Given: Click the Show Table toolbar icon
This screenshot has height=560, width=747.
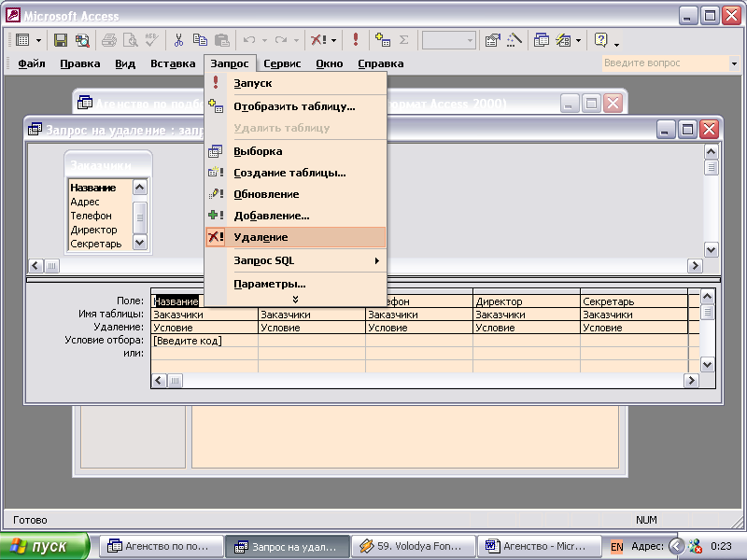Looking at the screenshot, I should [x=383, y=40].
